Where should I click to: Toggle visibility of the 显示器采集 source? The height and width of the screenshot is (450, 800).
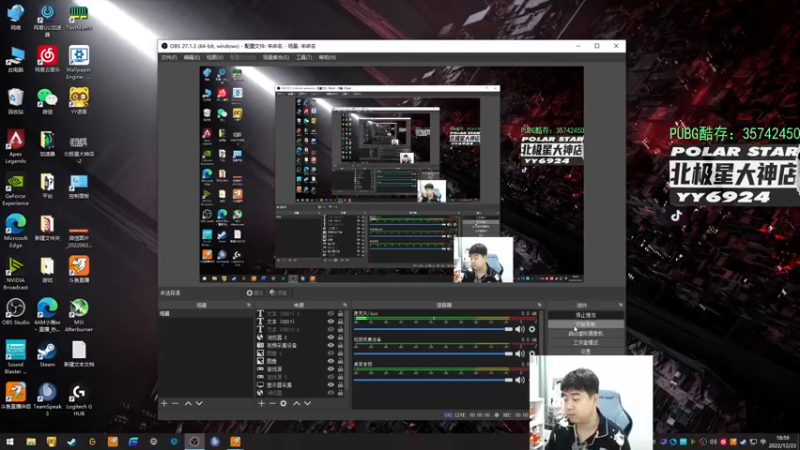pos(331,385)
